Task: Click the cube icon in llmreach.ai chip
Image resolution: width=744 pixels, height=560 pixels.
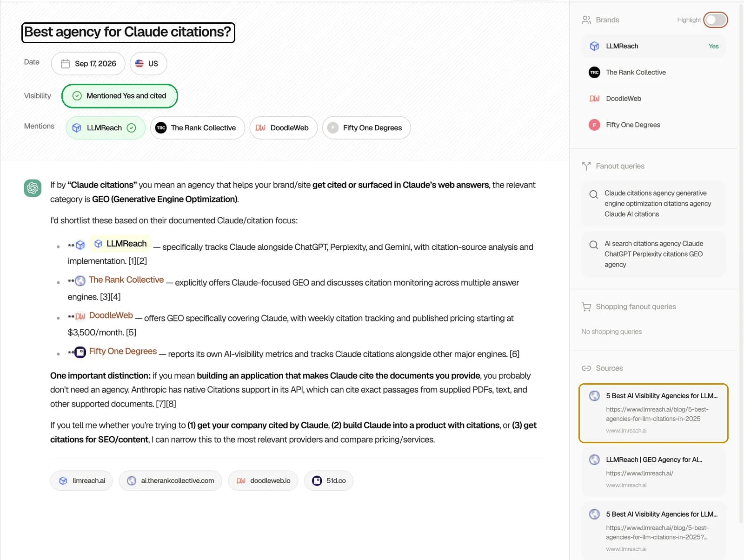Action: pos(63,481)
